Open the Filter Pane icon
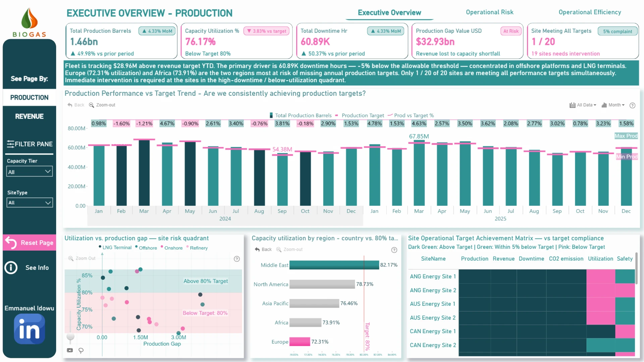The image size is (644, 362). pos(10,144)
